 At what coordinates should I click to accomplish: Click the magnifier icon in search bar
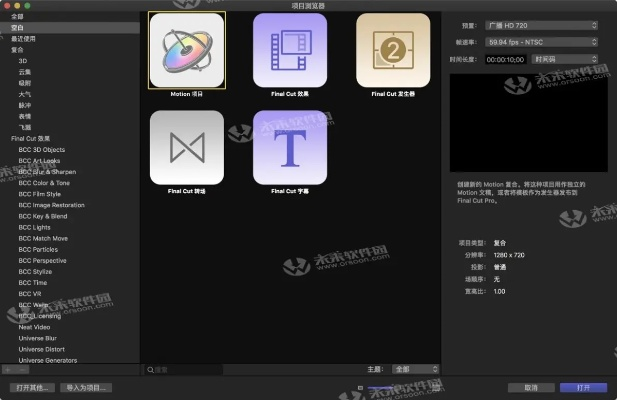151,369
